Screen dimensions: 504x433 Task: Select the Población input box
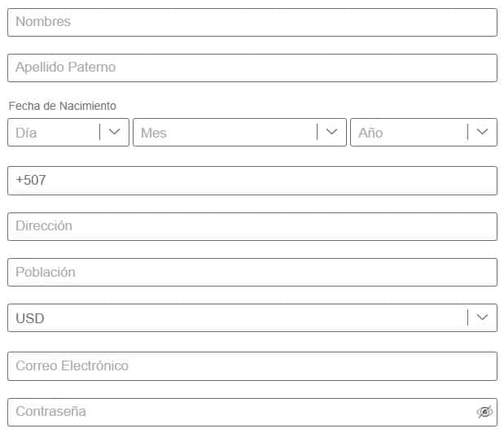[x=252, y=272]
